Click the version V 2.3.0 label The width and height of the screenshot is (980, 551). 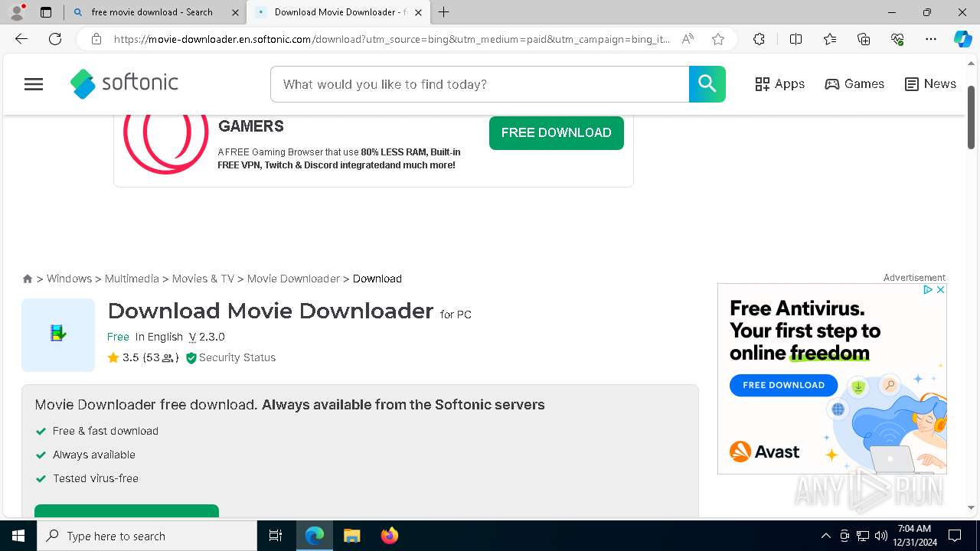(x=207, y=337)
